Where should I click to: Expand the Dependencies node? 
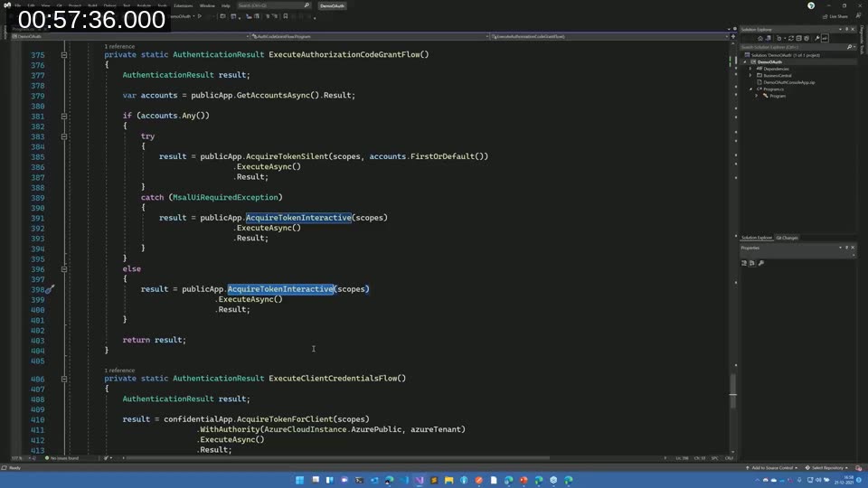750,69
